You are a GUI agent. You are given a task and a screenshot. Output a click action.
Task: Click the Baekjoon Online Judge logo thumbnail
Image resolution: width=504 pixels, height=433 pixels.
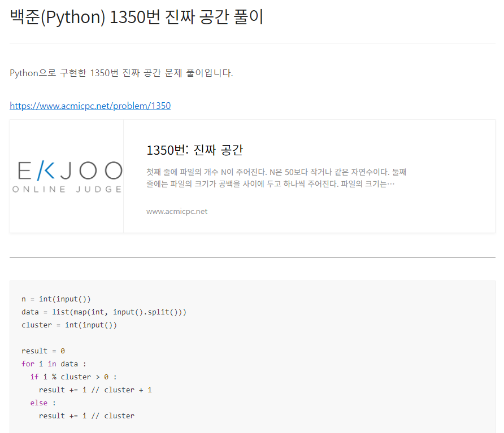[67, 176]
